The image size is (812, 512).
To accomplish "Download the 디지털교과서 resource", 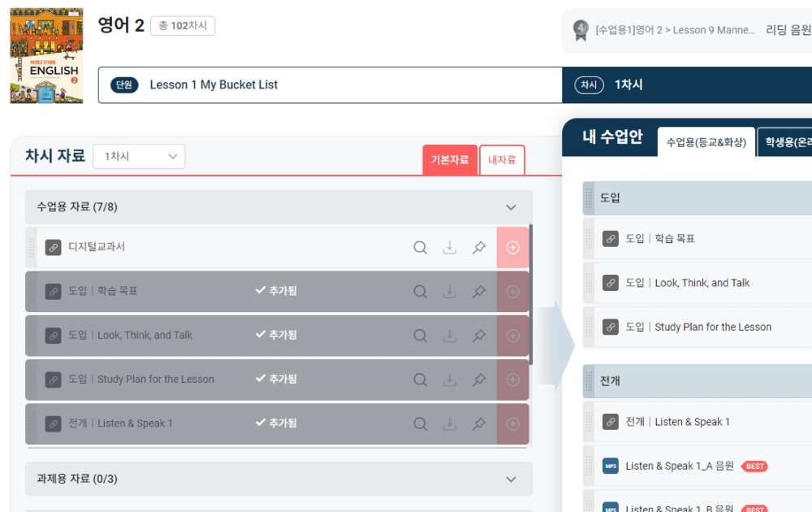I will pos(450,248).
